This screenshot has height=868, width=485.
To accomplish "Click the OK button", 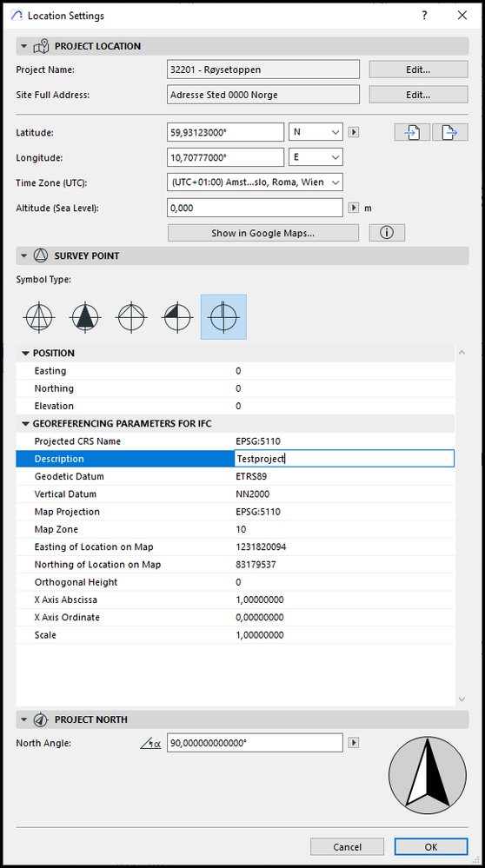I will click(x=431, y=847).
